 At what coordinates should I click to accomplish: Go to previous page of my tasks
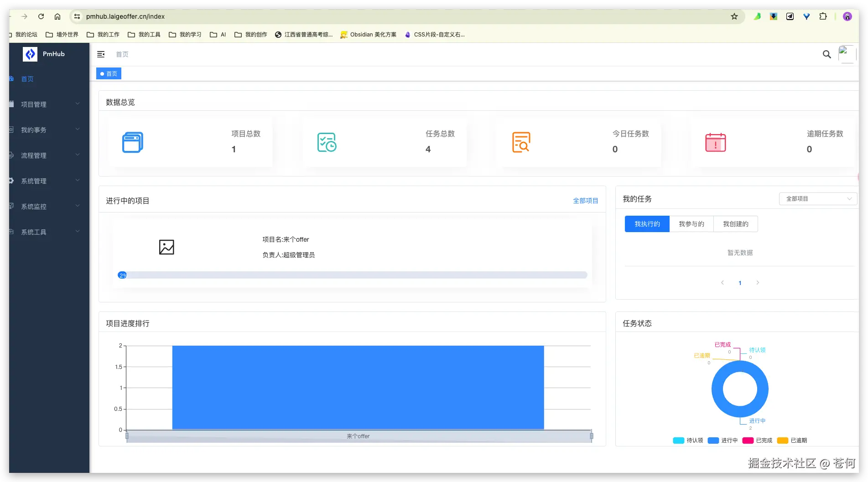click(722, 283)
